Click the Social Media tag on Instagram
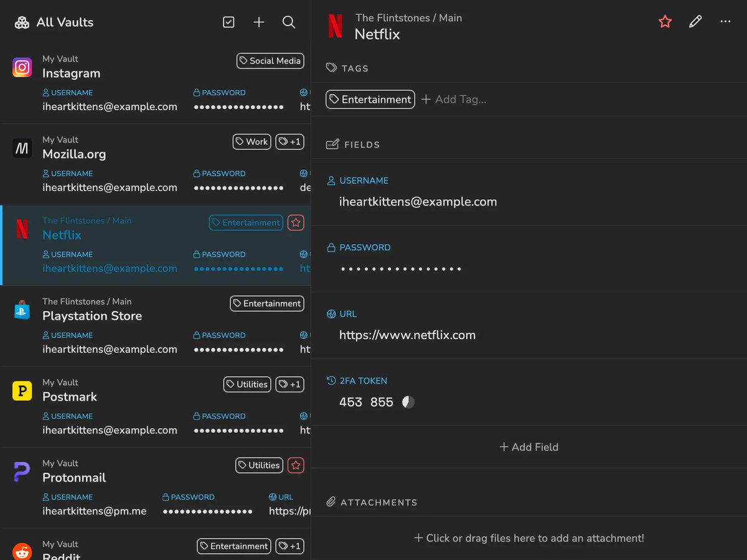747x560 pixels. click(x=270, y=61)
